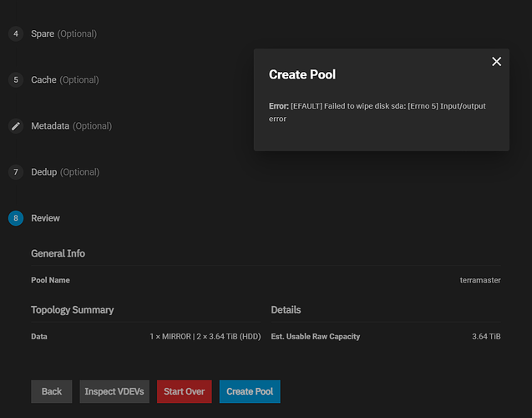Go to the previous step with Back

point(52,391)
